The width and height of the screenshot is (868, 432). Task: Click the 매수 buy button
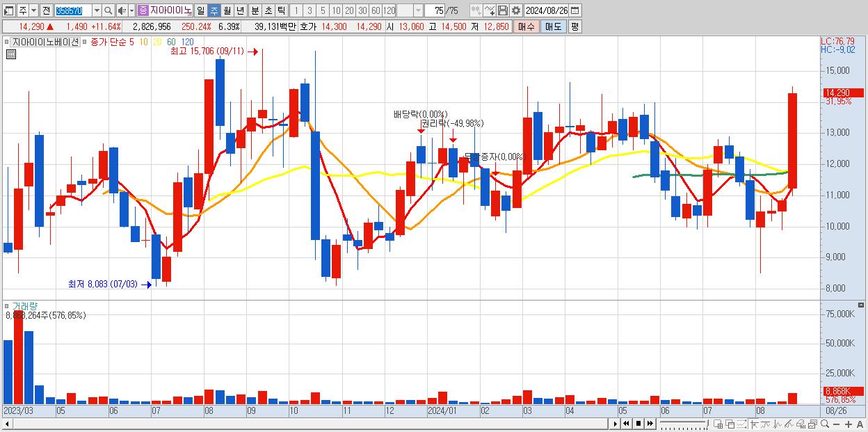[527, 26]
